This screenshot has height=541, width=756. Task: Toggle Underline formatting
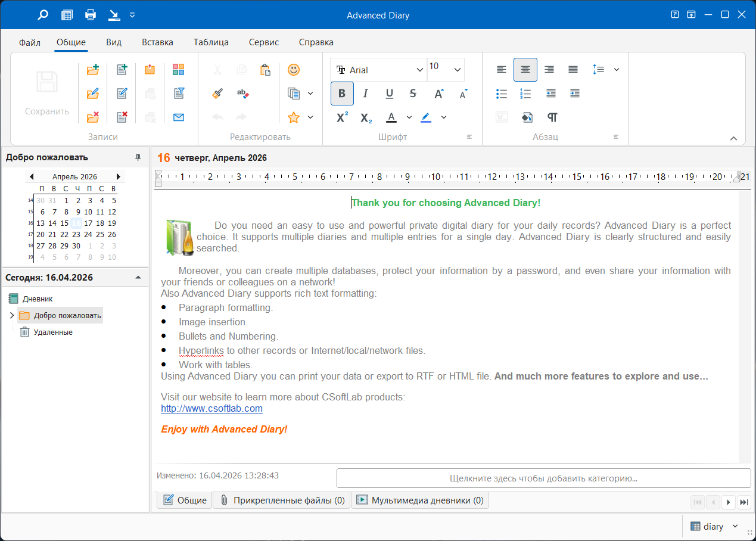click(x=390, y=94)
